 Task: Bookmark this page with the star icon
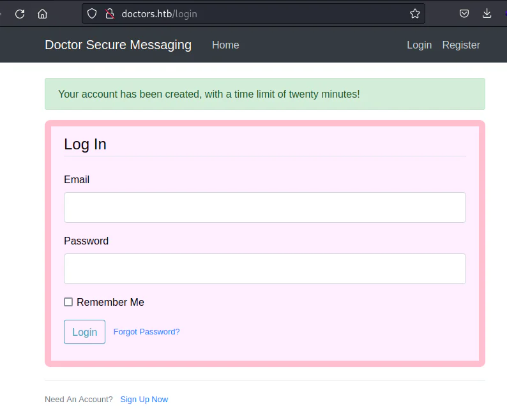(x=415, y=13)
